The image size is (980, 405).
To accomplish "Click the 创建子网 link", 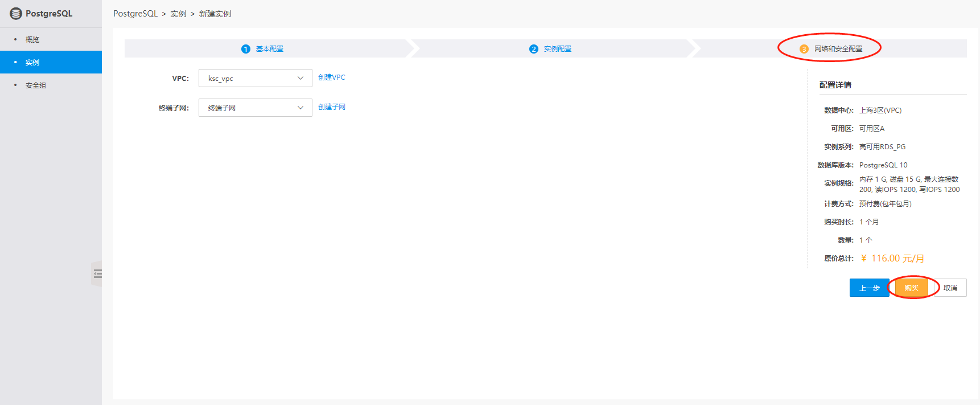I will [x=332, y=107].
